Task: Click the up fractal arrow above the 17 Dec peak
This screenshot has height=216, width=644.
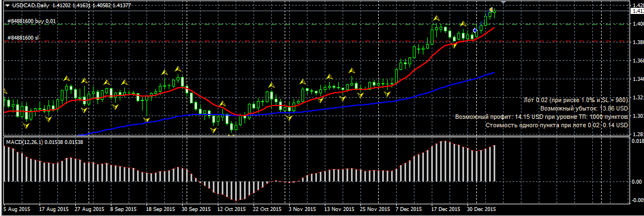Action: pyautogui.click(x=437, y=18)
